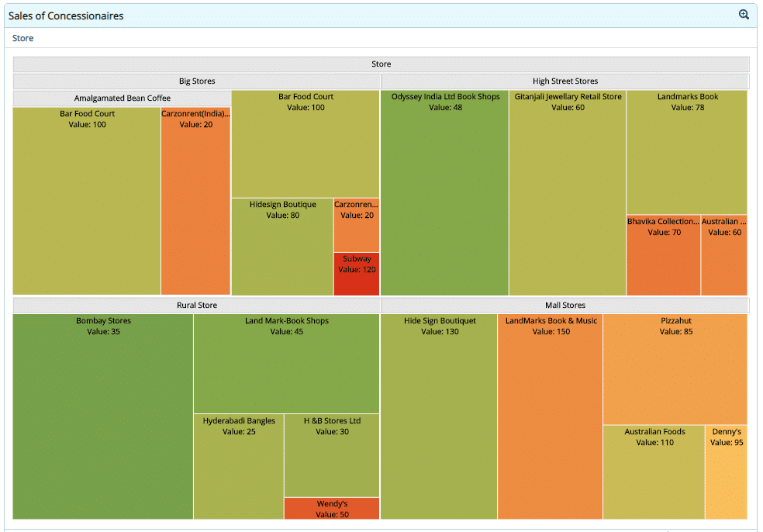Select the Hide Sign Boutiquet tile
This screenshot has width=763, height=532.
(439, 416)
